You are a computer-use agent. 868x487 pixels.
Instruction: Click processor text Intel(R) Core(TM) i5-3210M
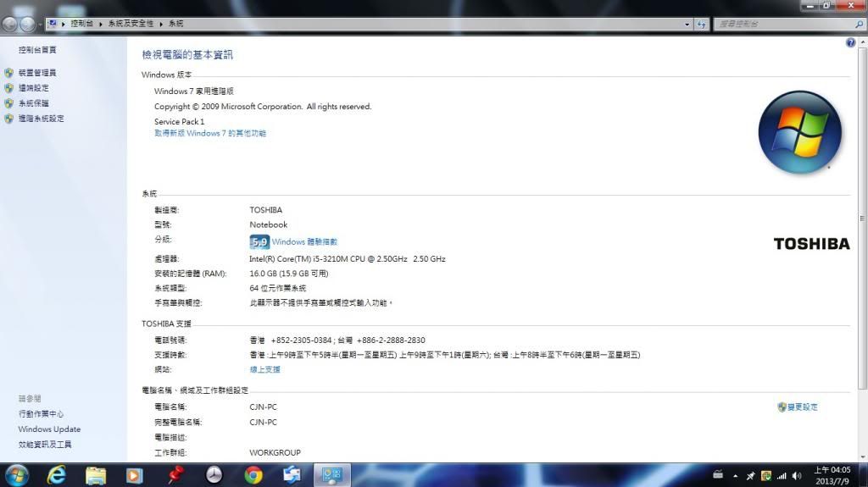[347, 259]
